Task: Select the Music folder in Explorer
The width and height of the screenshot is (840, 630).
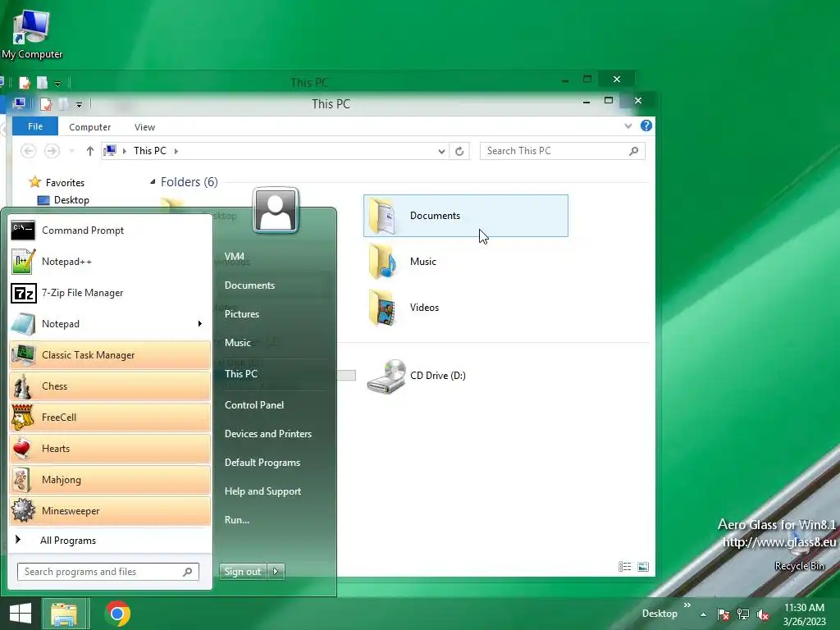Action: click(466, 262)
